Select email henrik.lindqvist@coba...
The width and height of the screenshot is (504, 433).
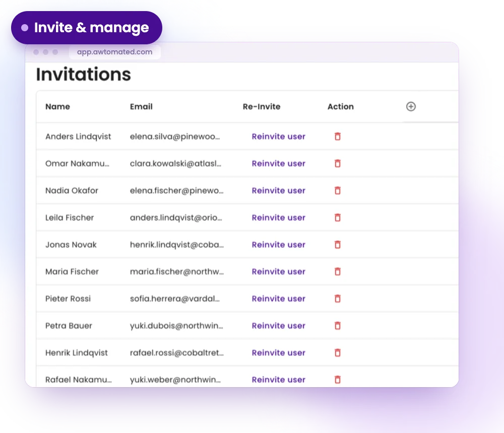tap(177, 245)
